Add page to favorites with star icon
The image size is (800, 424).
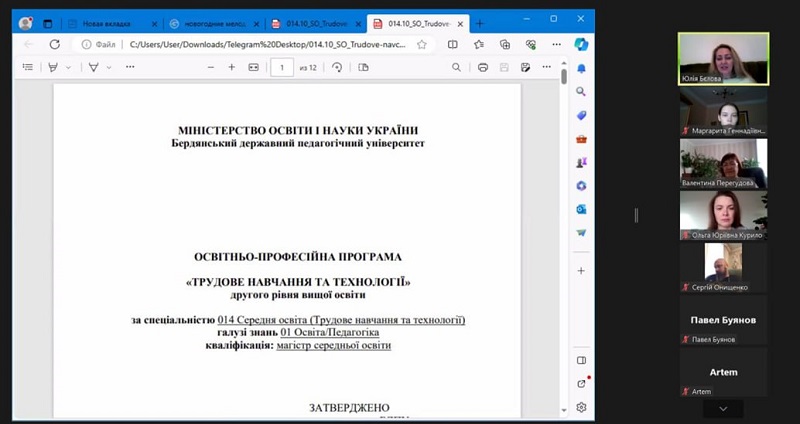(421, 44)
